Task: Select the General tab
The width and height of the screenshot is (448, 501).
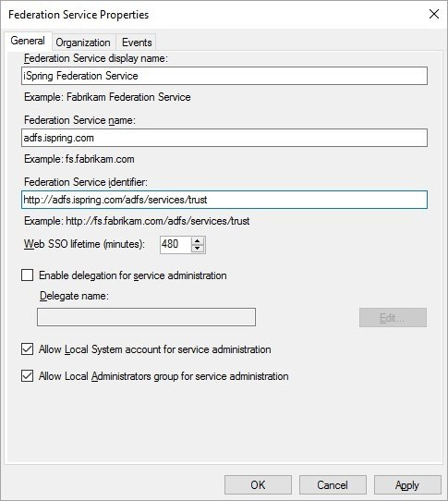Action: [x=28, y=41]
